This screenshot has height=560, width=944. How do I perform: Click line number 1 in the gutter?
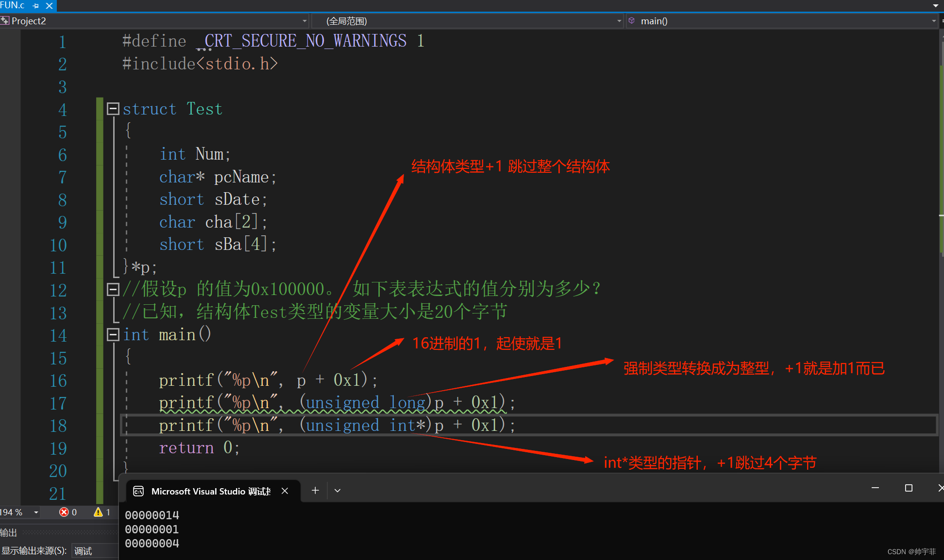coord(63,42)
